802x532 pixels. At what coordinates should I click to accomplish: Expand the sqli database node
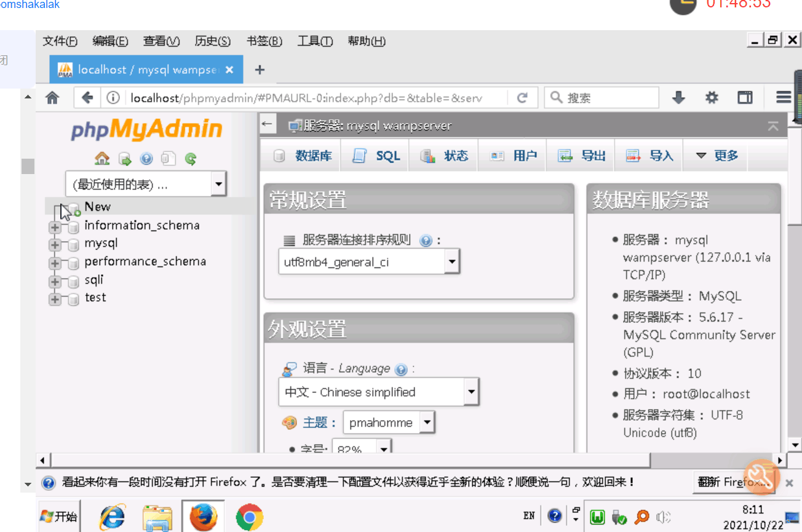pyautogui.click(x=55, y=281)
